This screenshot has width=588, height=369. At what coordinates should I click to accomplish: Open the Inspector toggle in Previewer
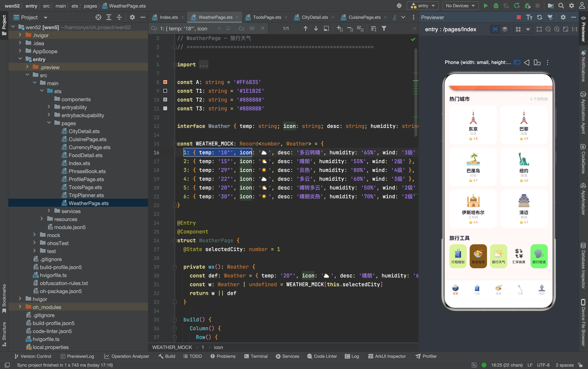495,29
